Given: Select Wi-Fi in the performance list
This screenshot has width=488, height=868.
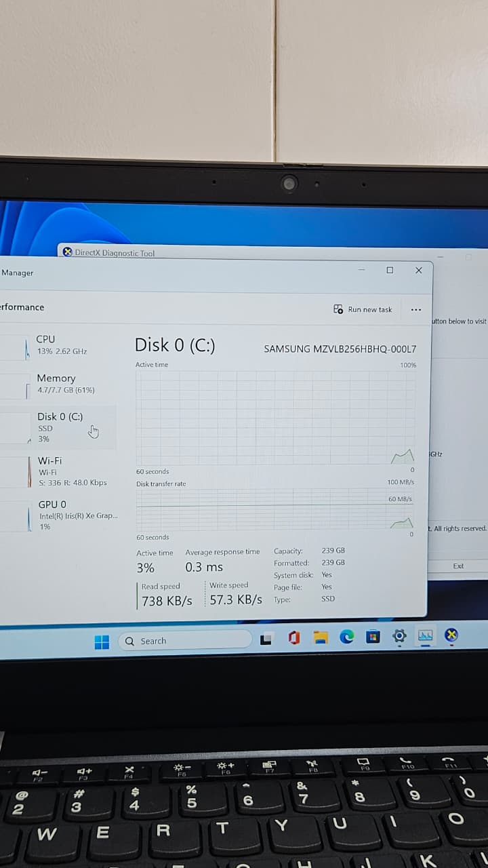Looking at the screenshot, I should click(58, 471).
